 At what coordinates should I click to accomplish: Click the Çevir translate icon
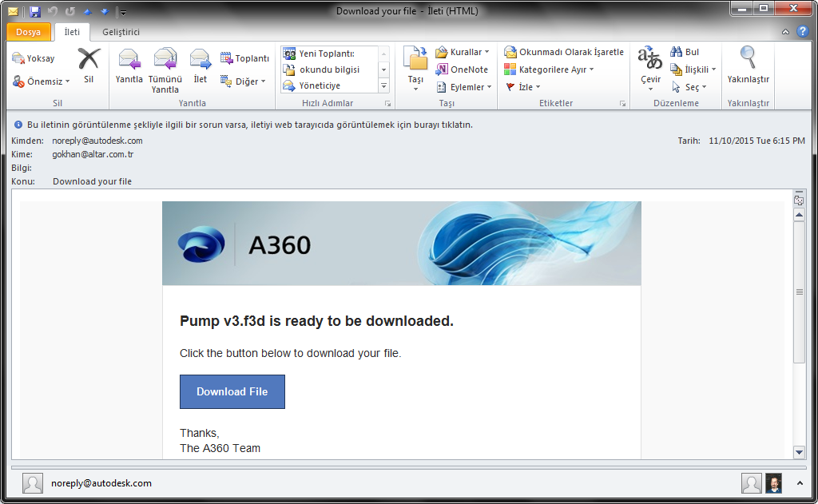[x=650, y=58]
